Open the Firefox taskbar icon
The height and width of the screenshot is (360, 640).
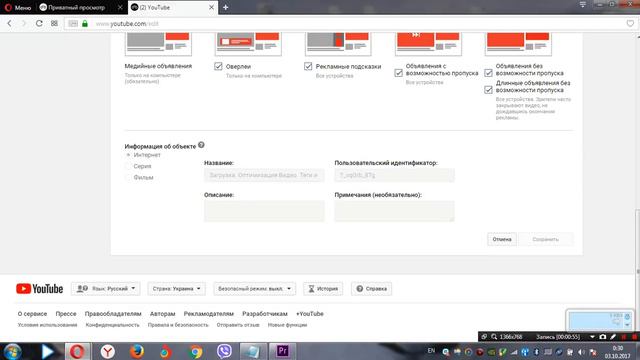137,351
